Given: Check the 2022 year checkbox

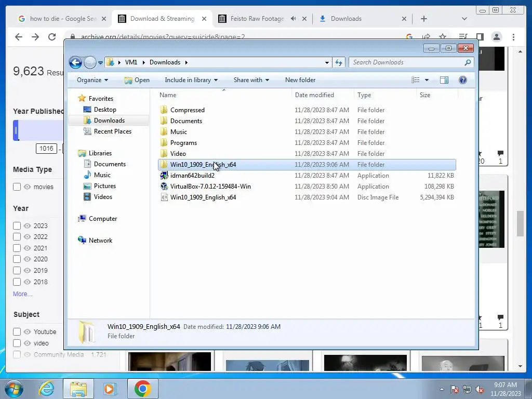Looking at the screenshot, I should [17, 237].
